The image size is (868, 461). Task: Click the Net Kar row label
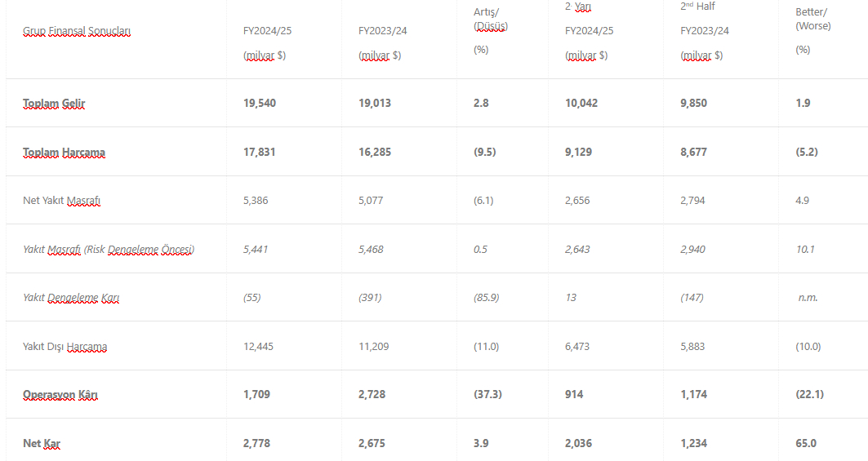pyautogui.click(x=42, y=444)
